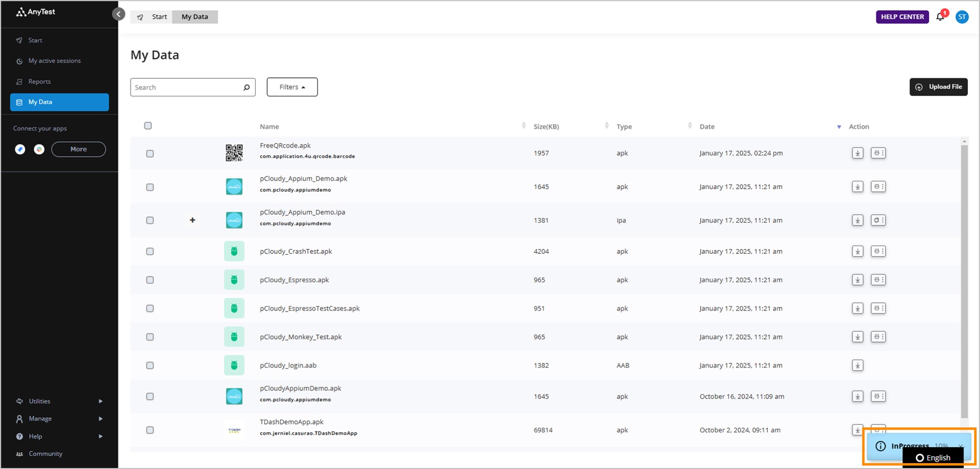The image size is (980, 469).
Task: Collapse the sidebar with the arrow button
Action: pos(119,14)
